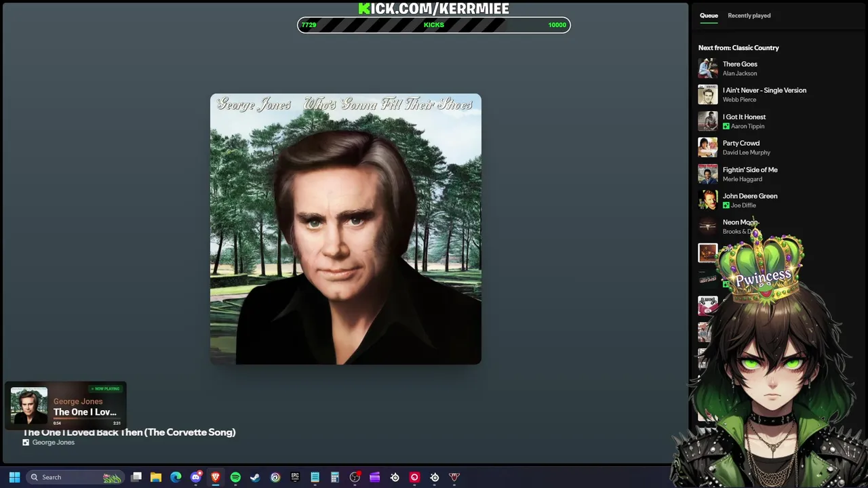Open OBS Studio from the taskbar
The height and width of the screenshot is (488, 868).
pos(355,477)
